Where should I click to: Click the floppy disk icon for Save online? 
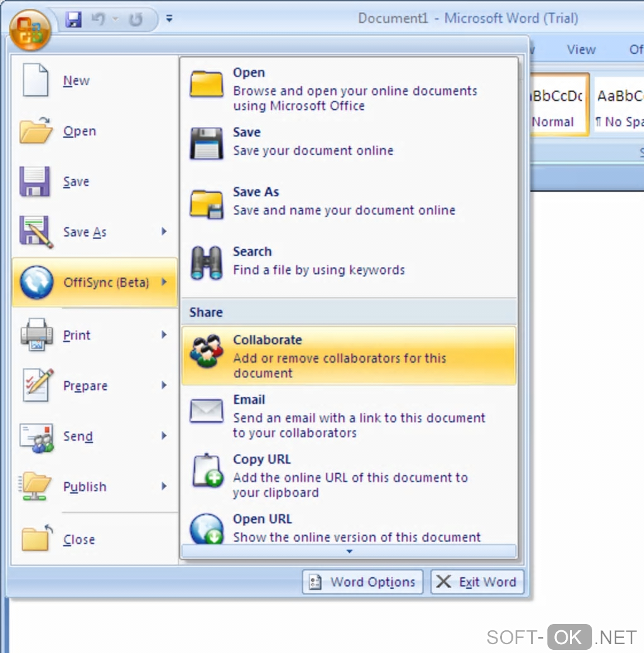pos(206,144)
